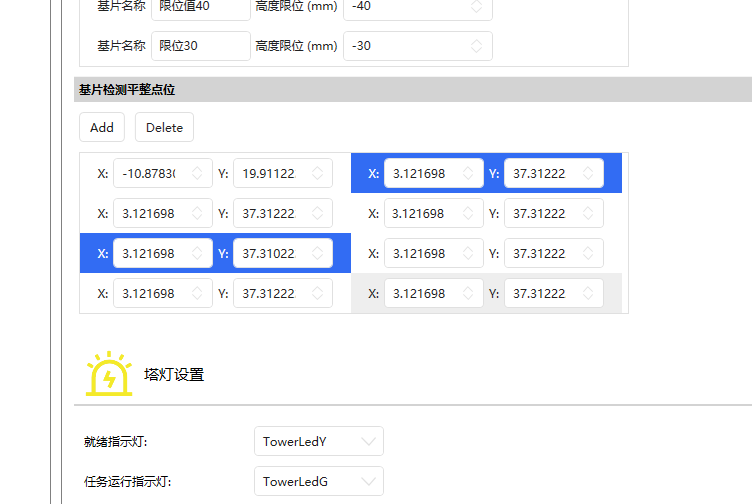Click the X field showing -10.8783
The width and height of the screenshot is (752, 504).
tap(150, 173)
